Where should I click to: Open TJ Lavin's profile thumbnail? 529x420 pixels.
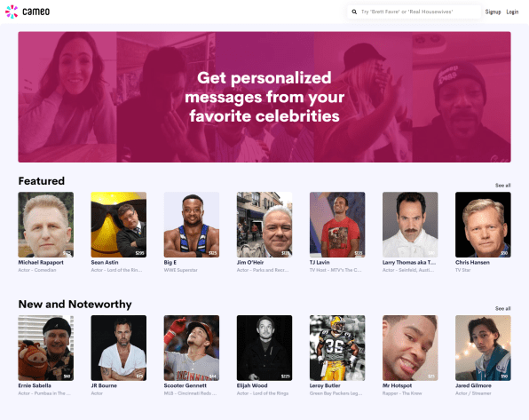coord(337,225)
